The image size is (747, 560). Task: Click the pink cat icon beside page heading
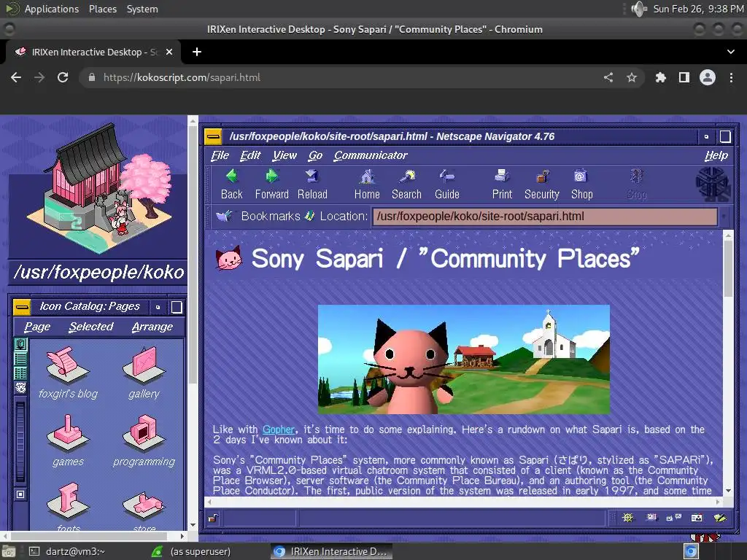pos(228,259)
